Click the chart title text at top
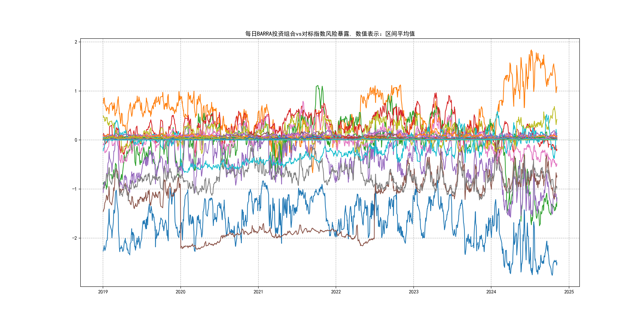The width and height of the screenshot is (644, 322). (x=330, y=34)
